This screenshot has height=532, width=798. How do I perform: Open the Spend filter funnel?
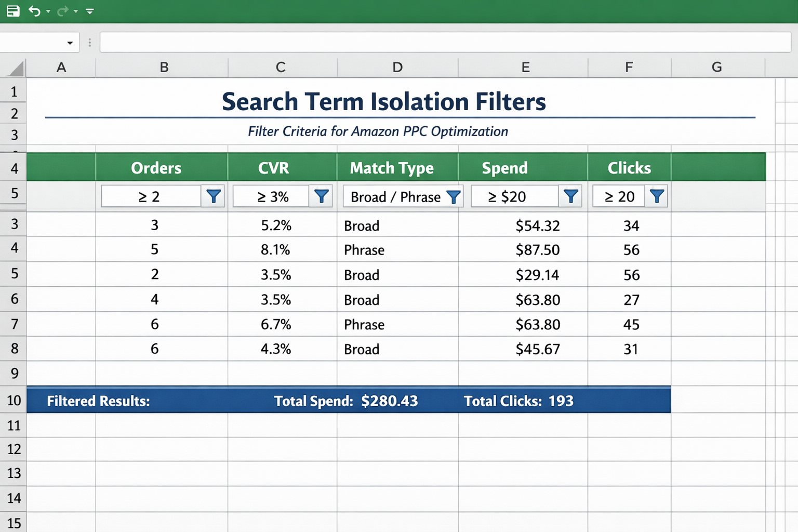click(571, 196)
